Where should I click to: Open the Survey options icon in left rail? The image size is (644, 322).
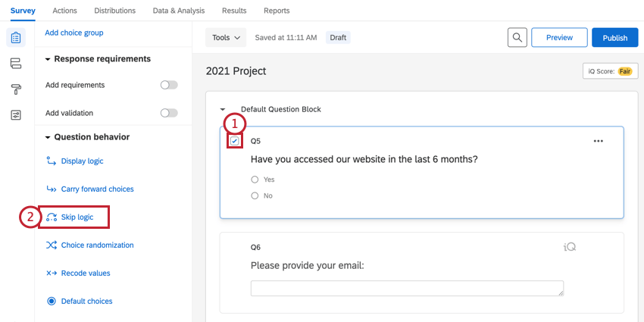(16, 115)
